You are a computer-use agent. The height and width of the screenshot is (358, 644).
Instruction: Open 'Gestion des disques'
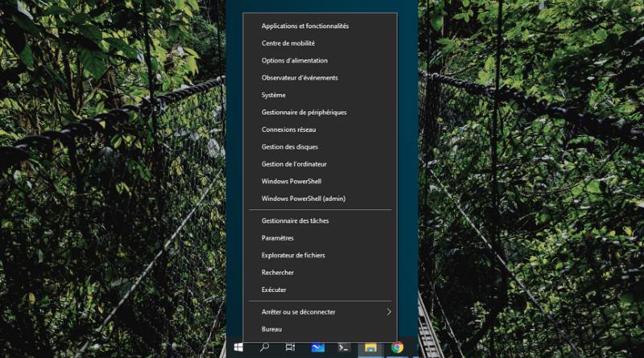[290, 147]
